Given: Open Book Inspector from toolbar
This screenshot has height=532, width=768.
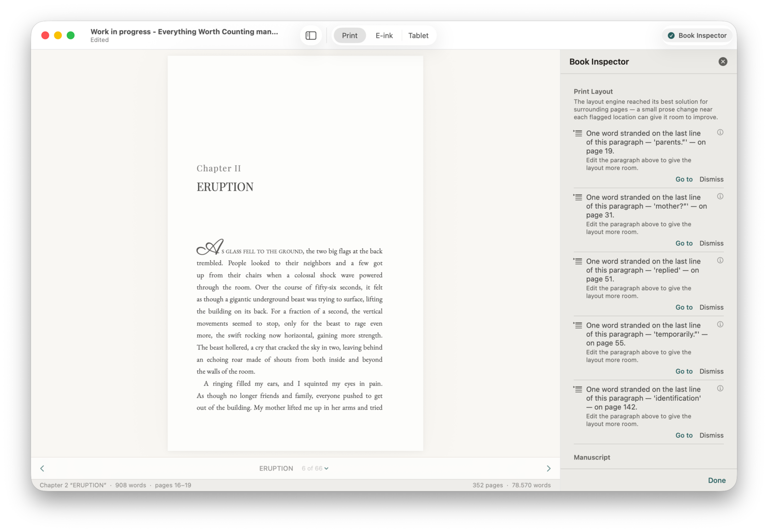Looking at the screenshot, I should click(697, 36).
